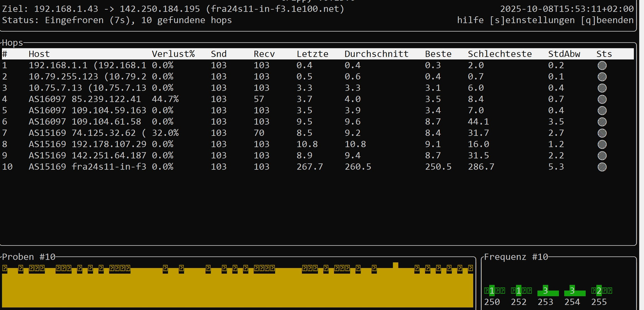644x310 pixels.
Task: Click the status icon for 85.239.122.41
Action: [x=602, y=99]
